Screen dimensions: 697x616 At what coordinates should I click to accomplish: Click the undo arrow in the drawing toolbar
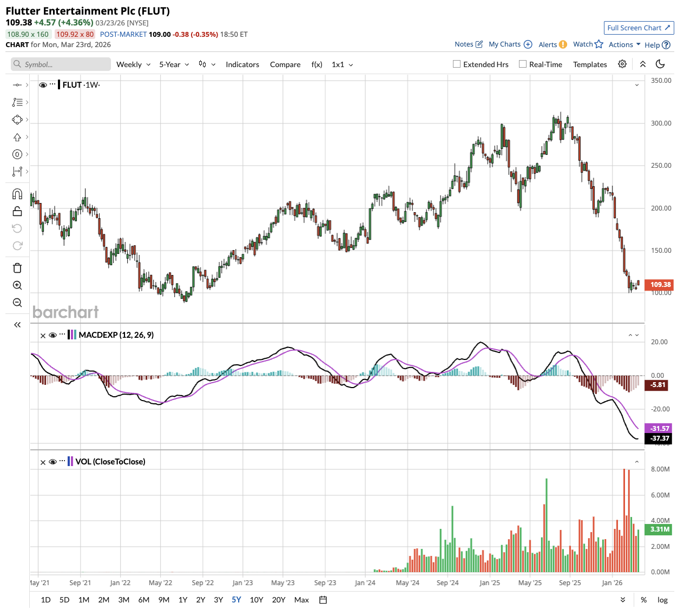[x=17, y=228]
